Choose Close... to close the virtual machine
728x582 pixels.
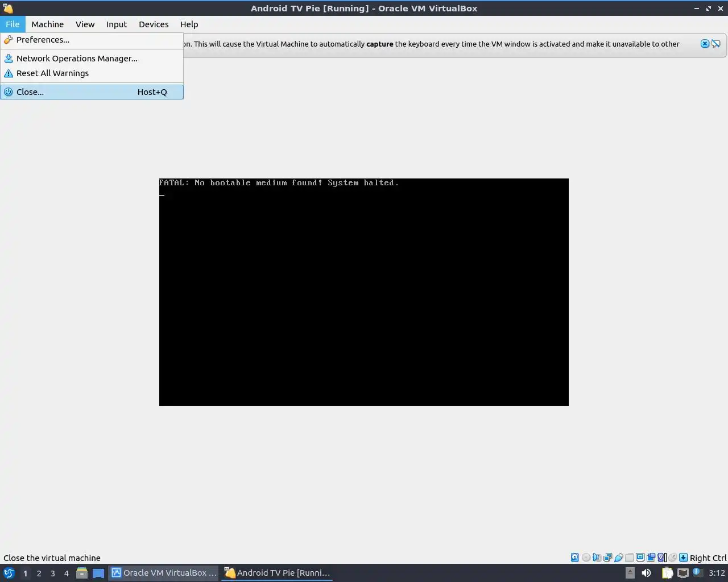[92, 92]
